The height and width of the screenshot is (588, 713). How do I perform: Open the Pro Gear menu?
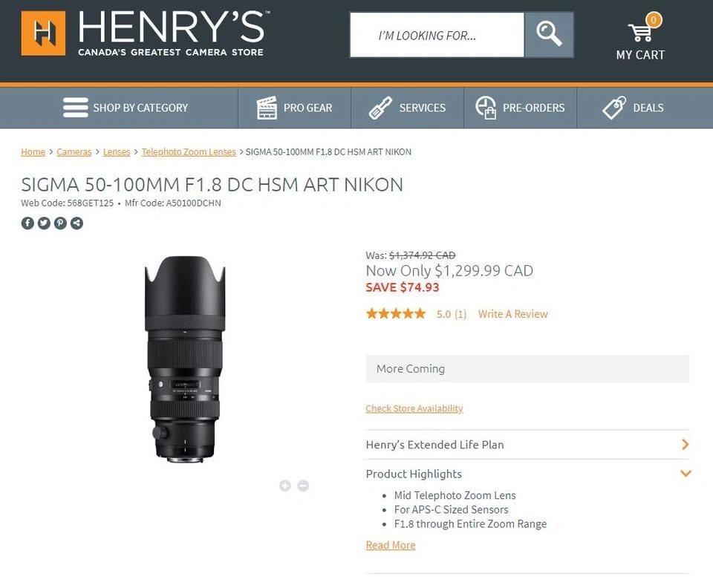coord(294,108)
